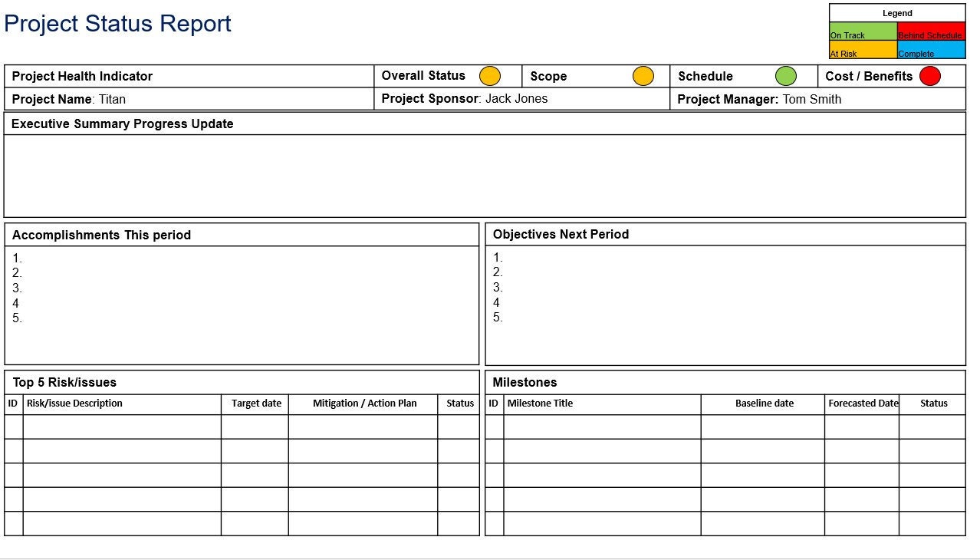980x560 pixels.
Task: Select the Project Health Indicator label
Action: (82, 76)
